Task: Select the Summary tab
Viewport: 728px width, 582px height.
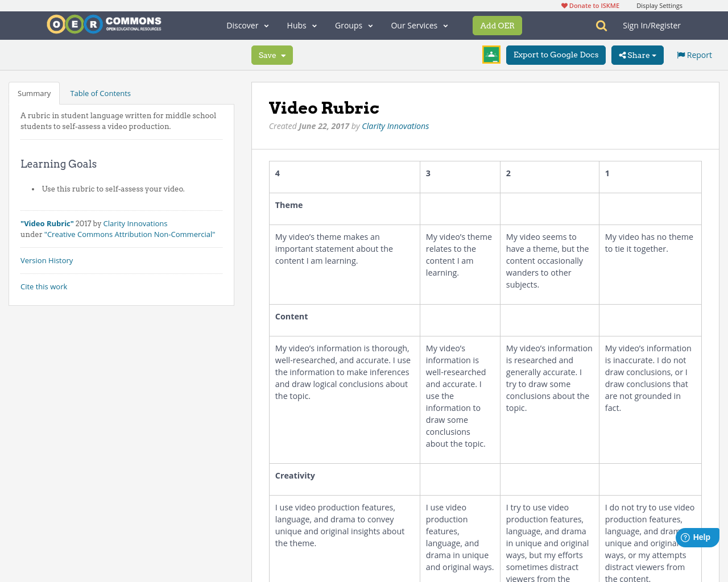Action: 34,93
